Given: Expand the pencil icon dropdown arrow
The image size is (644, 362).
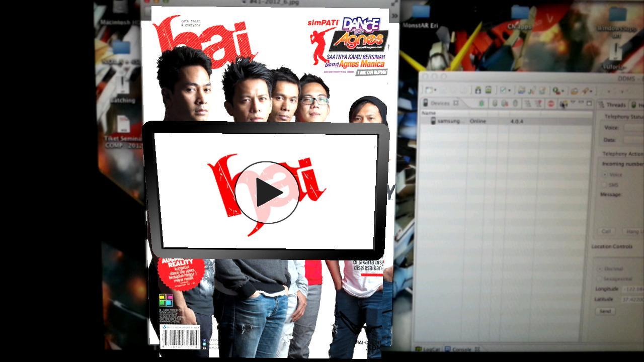Looking at the screenshot, I should (x=591, y=92).
